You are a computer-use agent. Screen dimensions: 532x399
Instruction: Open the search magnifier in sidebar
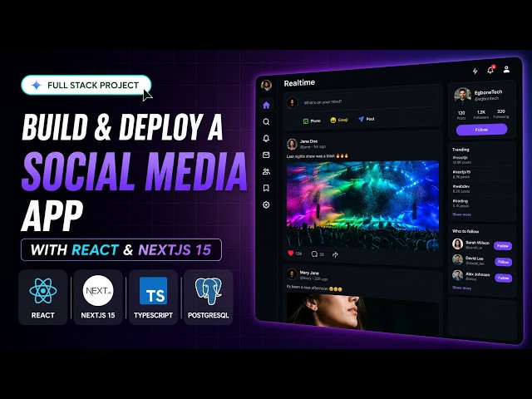[266, 122]
